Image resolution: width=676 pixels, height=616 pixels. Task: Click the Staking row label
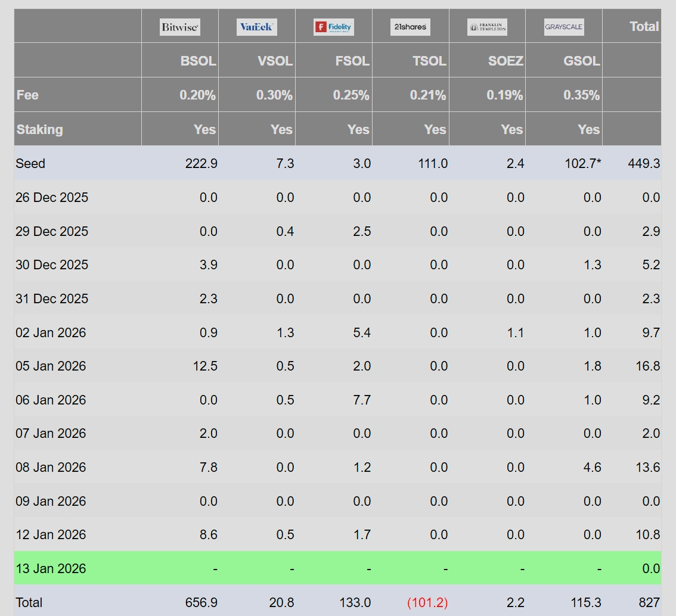click(x=40, y=129)
